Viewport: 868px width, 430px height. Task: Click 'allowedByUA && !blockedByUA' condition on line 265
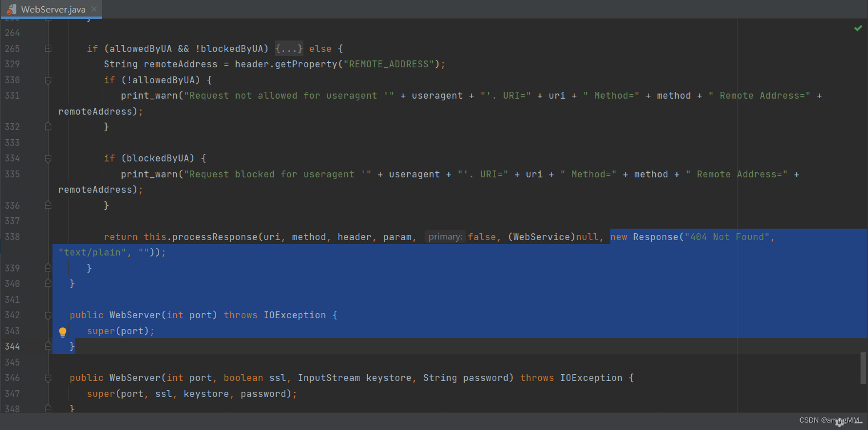(x=186, y=48)
